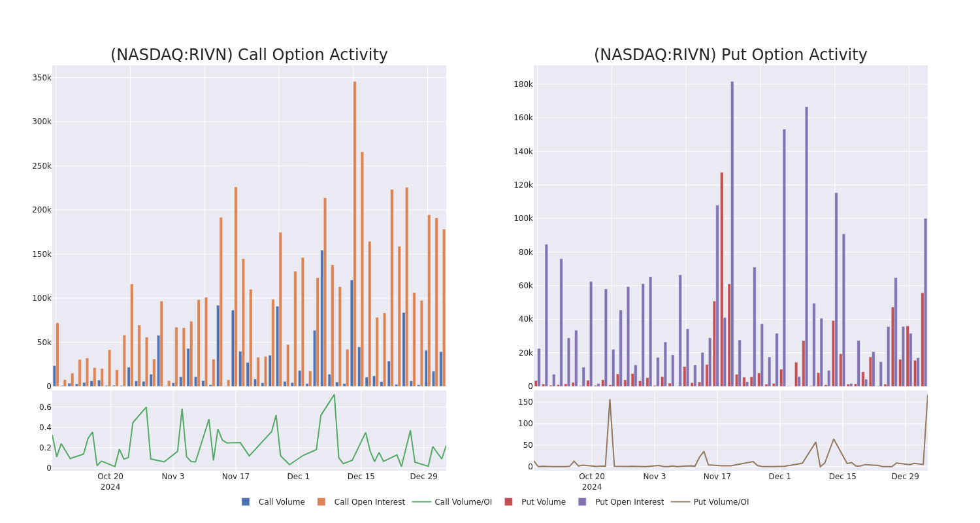Screen dimensions: 980x523
Task: Click the 120k label on put chart axis
Action: pyautogui.click(x=523, y=185)
